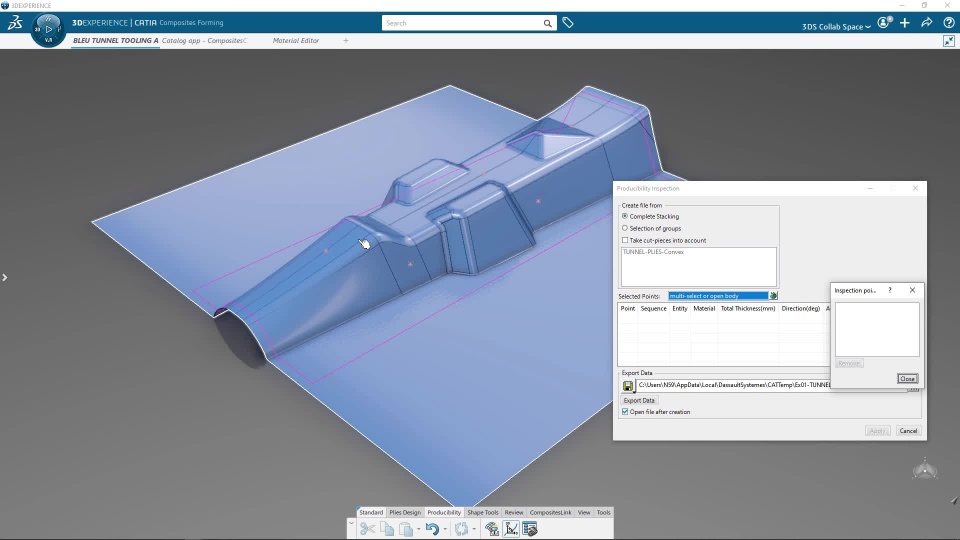This screenshot has height=540, width=960.
Task: Switch to the View tab
Action: point(584,512)
